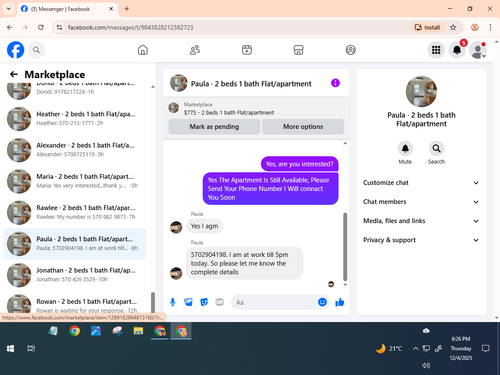This screenshot has width=500, height=375.
Task: Expand Customize chat section
Action: [421, 183]
